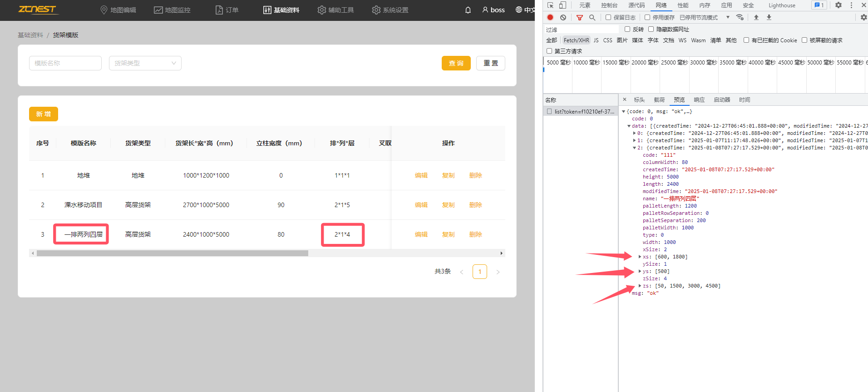Open the boss user account
This screenshot has width=868, height=392.
[x=493, y=10]
